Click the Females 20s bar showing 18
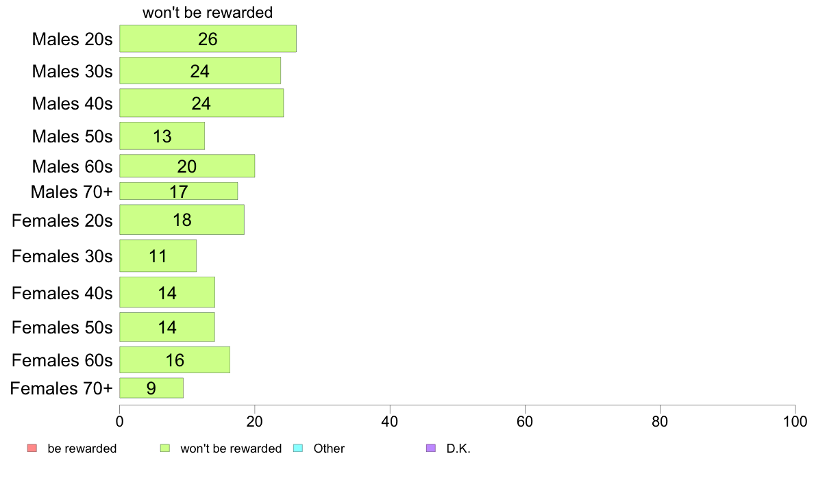 click(x=182, y=220)
